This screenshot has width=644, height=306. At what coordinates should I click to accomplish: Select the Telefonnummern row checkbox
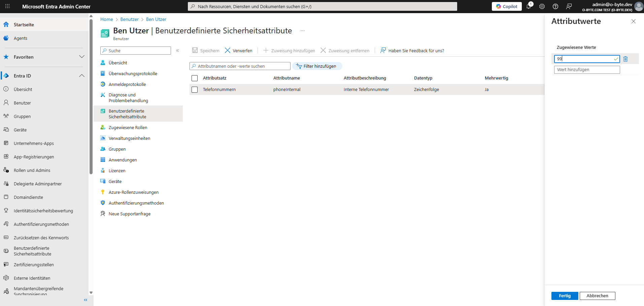point(195,90)
